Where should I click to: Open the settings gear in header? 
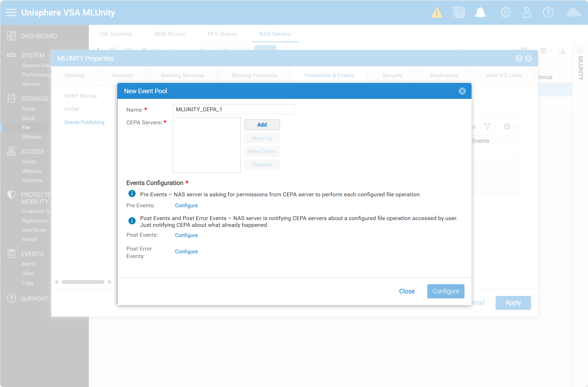pos(506,13)
